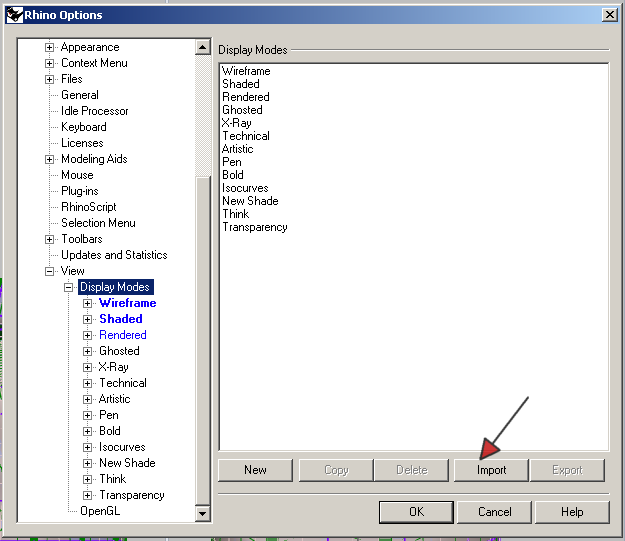Expand the Shaded display mode node
625x541 pixels.
[x=87, y=319]
